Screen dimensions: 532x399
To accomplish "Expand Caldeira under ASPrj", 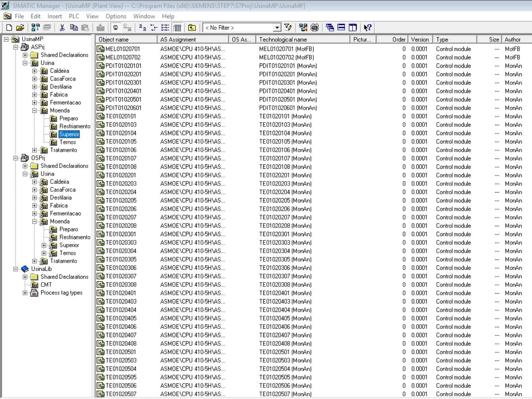I will click(x=34, y=71).
